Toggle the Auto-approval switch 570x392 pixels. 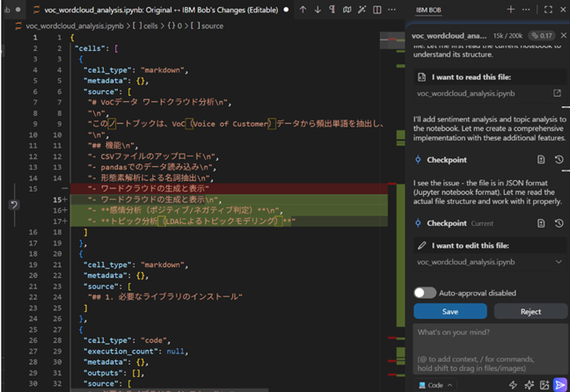(425, 293)
